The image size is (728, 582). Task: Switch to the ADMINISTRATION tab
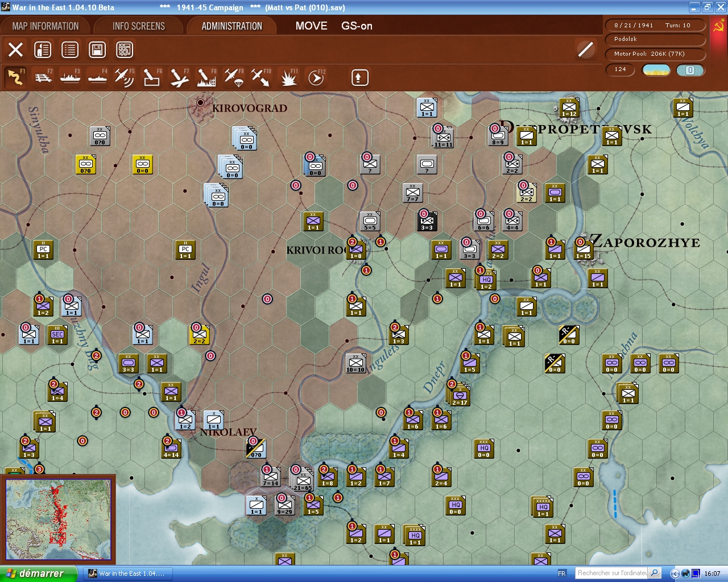click(232, 26)
